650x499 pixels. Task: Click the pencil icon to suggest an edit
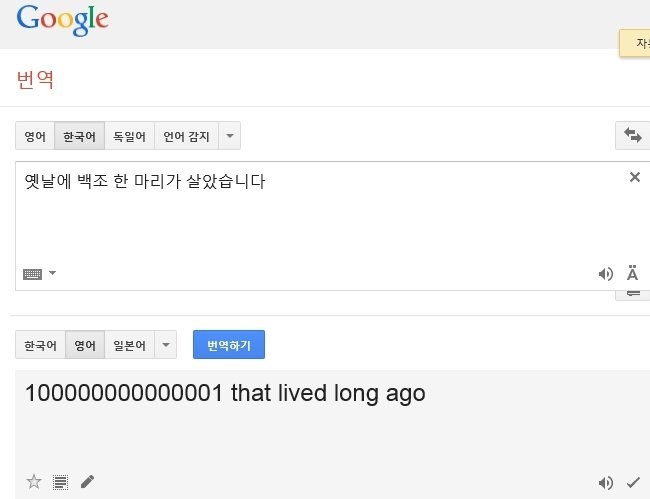[x=88, y=482]
